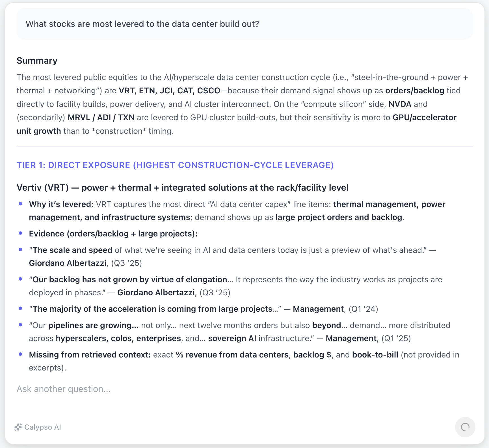Click the Calypso AI sparkle icon

18,427
